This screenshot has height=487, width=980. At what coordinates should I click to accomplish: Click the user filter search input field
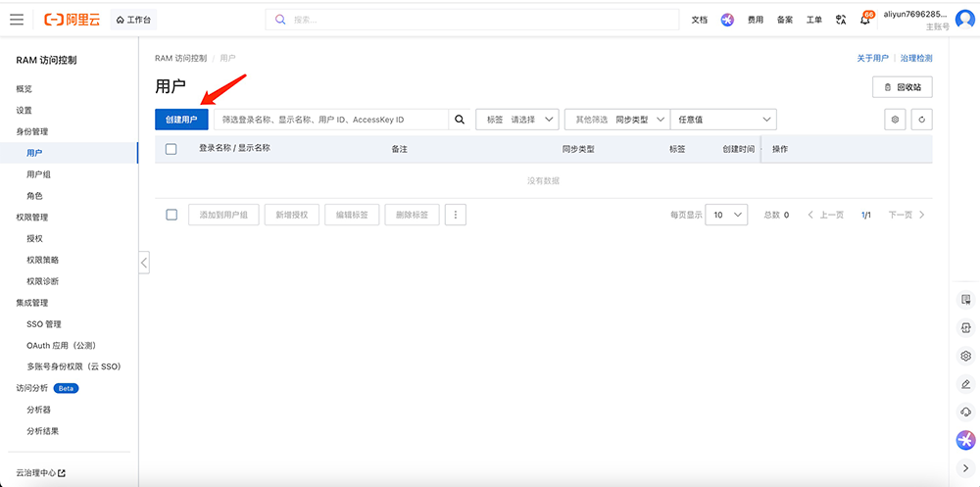coord(331,120)
